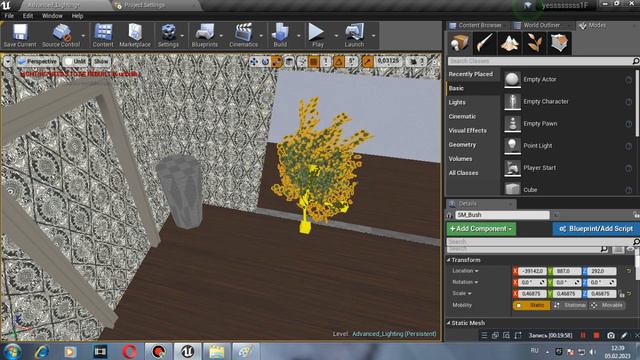Toggle the Details eye visibility filter
The image size is (640, 360).
coord(631,249)
